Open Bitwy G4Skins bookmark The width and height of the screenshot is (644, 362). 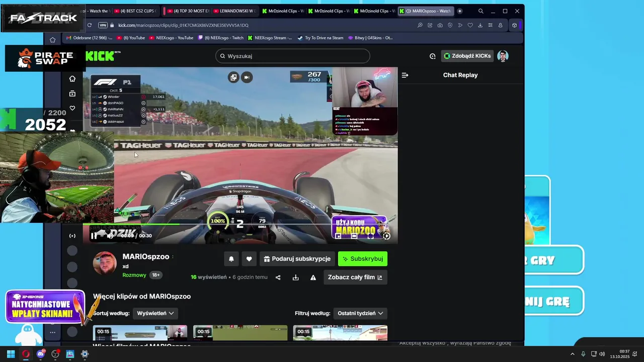370,38
